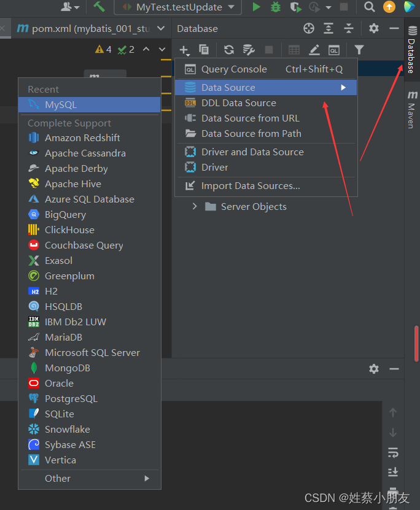Choose Driver and Data Source

tap(266, 152)
